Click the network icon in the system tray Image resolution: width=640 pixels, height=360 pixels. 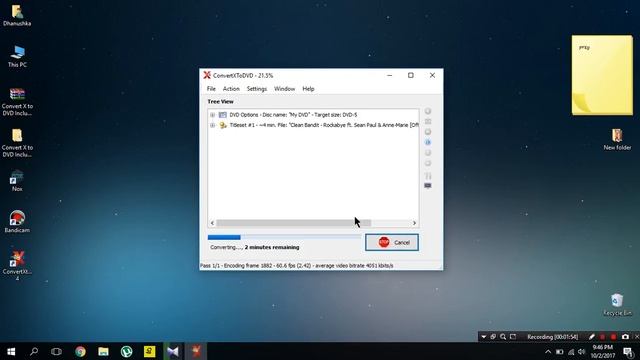571,351
